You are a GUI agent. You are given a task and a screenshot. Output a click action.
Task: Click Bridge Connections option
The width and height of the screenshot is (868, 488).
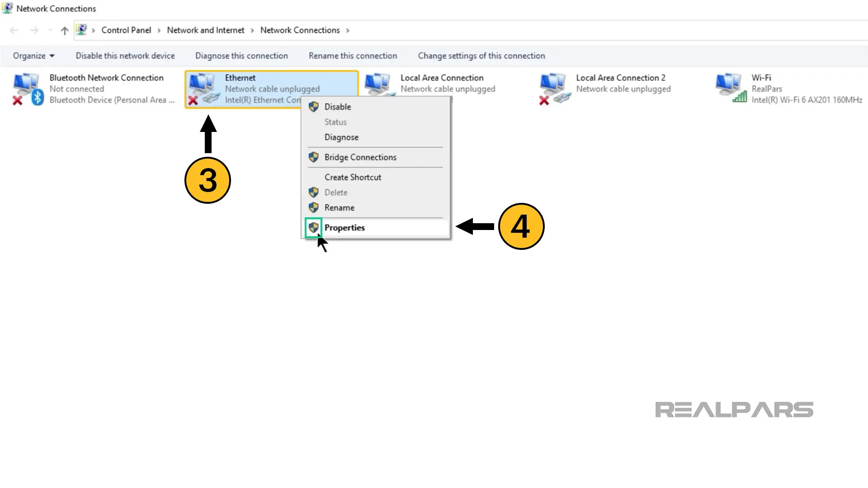click(360, 157)
